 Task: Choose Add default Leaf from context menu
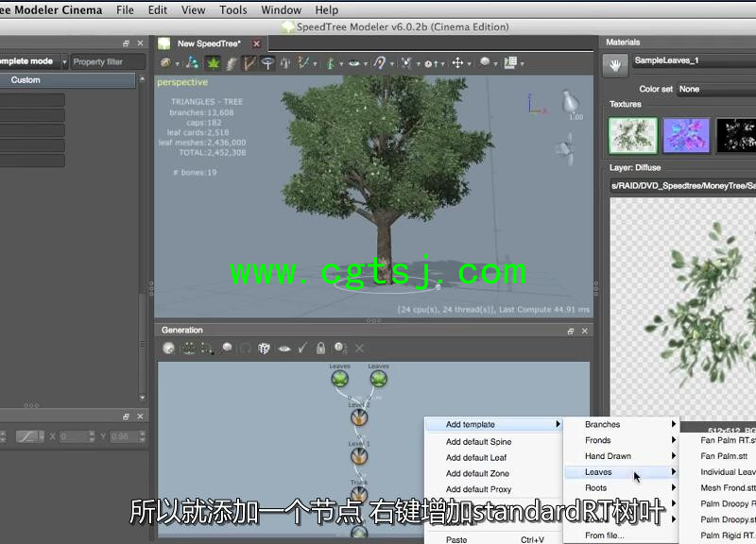pos(477,457)
